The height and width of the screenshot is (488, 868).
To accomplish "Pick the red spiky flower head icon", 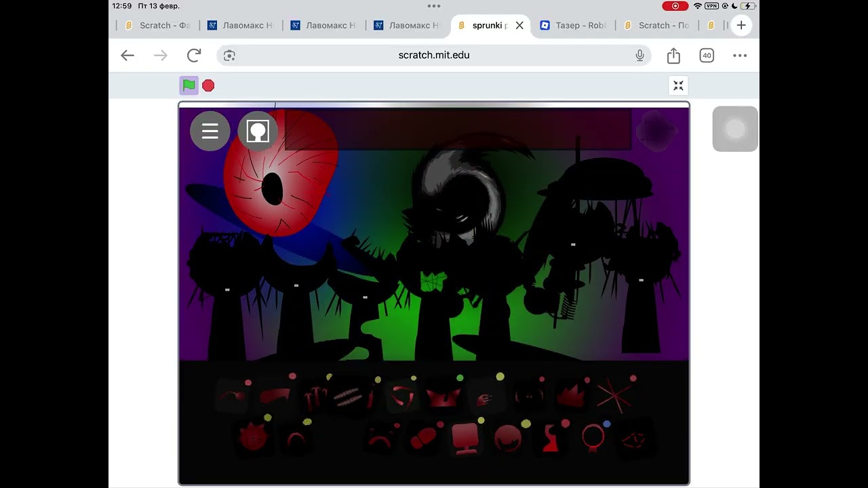I will click(x=252, y=437).
